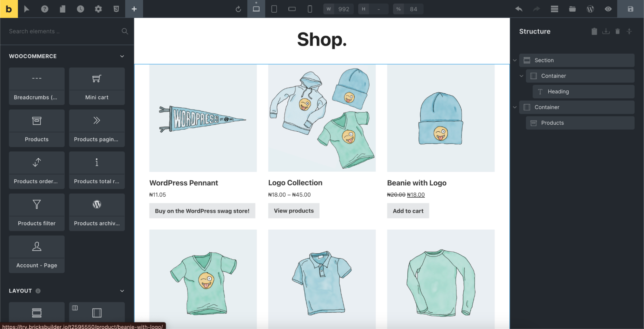Preview the page using the eye icon
644x329 pixels.
coord(608,9)
